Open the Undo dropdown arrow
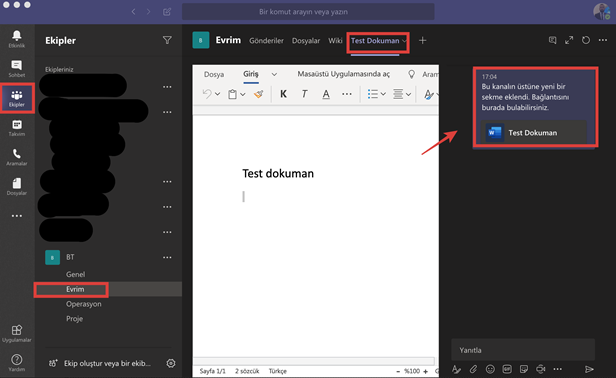The width and height of the screenshot is (616, 378). pos(217,94)
